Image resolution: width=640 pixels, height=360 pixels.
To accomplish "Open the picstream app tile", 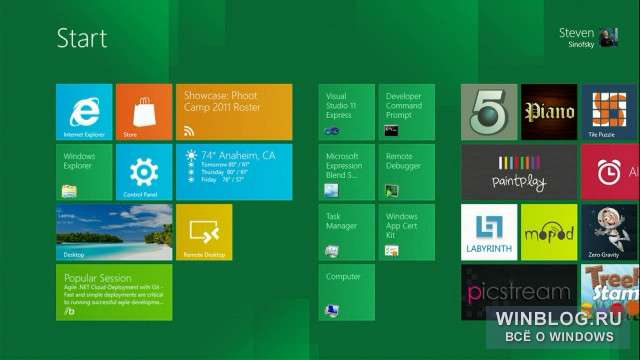I will (519, 292).
